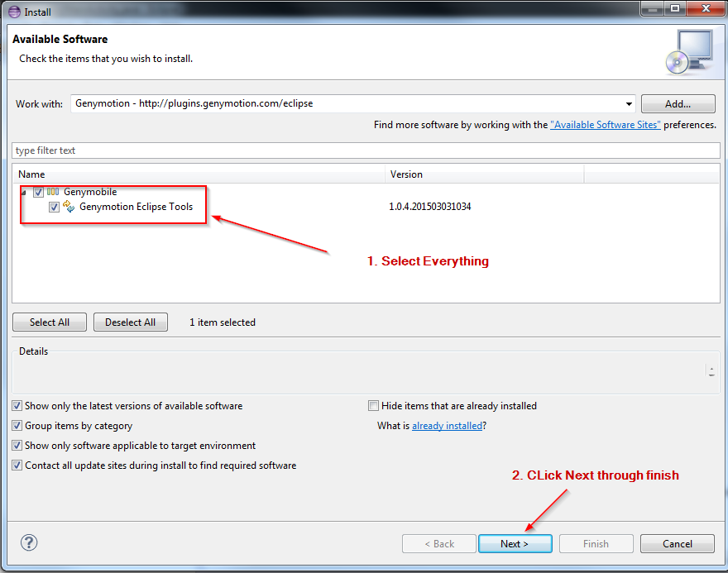Uncheck the Genymotion Eclipse Tools checkbox
Image resolution: width=728 pixels, height=573 pixels.
click(54, 207)
